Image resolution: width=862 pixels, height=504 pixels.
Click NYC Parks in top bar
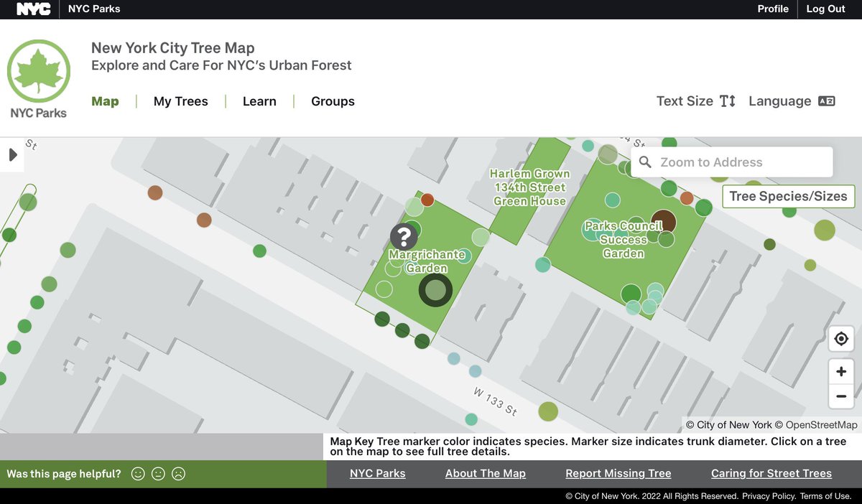[94, 9]
